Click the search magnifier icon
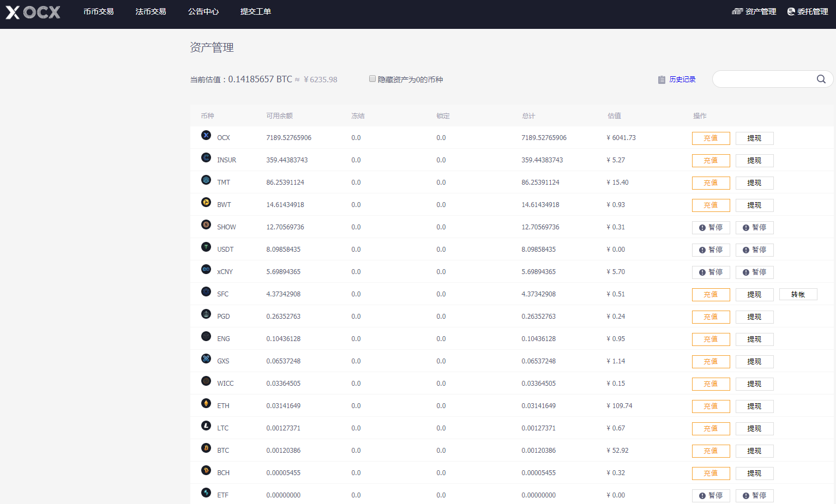This screenshot has width=836, height=504. [821, 79]
